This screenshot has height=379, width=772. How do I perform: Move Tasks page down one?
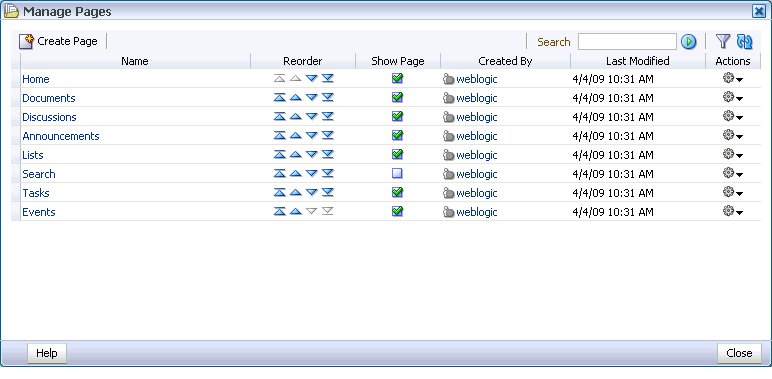click(x=312, y=192)
